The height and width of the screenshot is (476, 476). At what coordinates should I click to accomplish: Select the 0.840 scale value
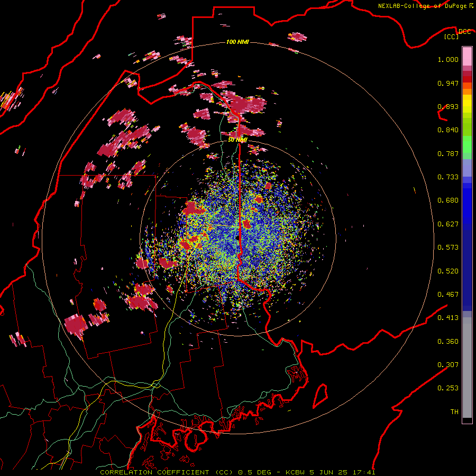point(448,130)
